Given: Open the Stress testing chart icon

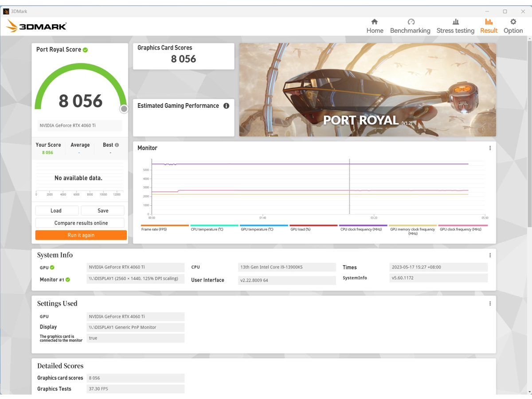Looking at the screenshot, I should click(x=455, y=22).
